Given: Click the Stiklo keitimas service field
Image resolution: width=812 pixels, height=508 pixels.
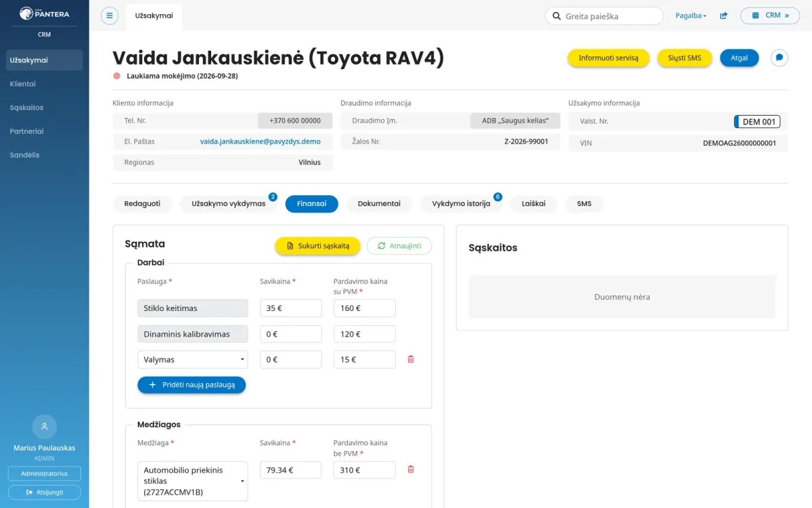Looking at the screenshot, I should [x=193, y=308].
